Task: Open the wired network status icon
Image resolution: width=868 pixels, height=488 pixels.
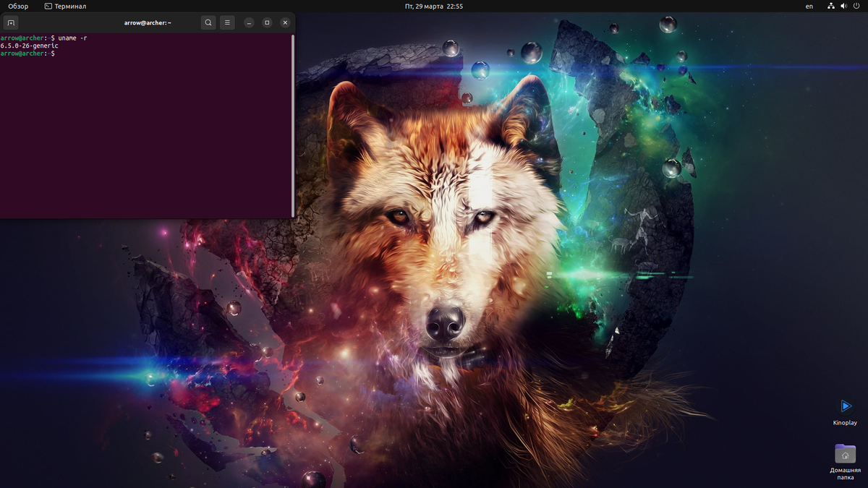Action: click(831, 6)
